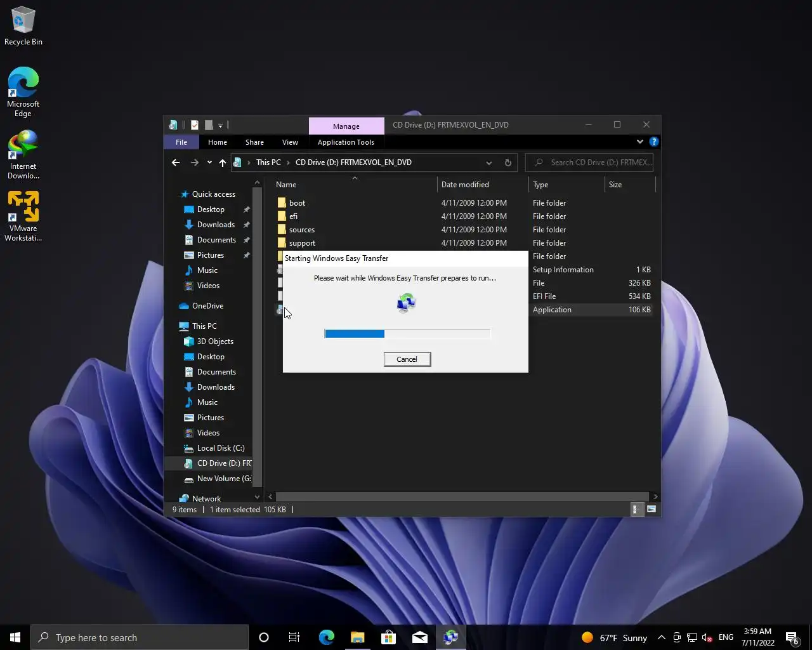812x650 pixels.
Task: Switch to the Share ribbon tab
Action: click(x=254, y=142)
